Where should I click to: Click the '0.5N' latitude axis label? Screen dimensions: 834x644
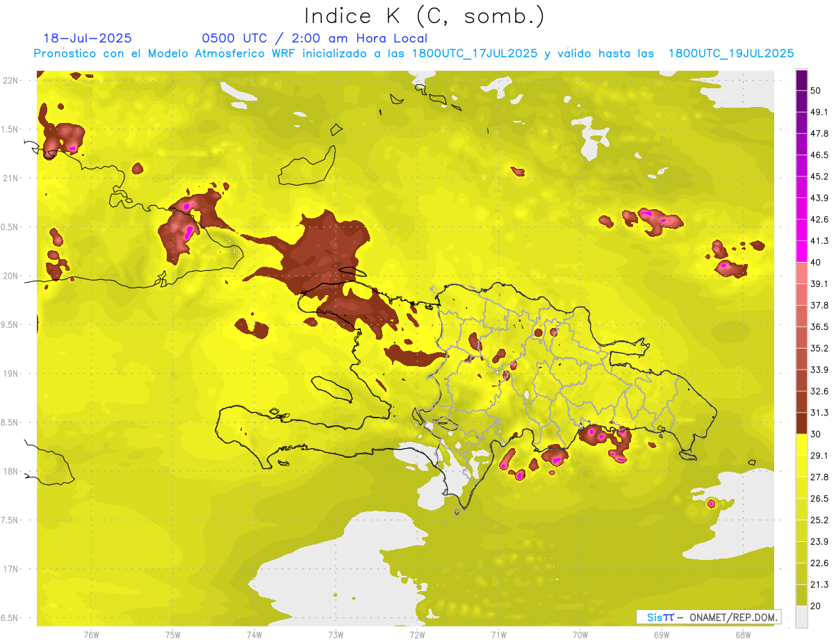(10, 227)
